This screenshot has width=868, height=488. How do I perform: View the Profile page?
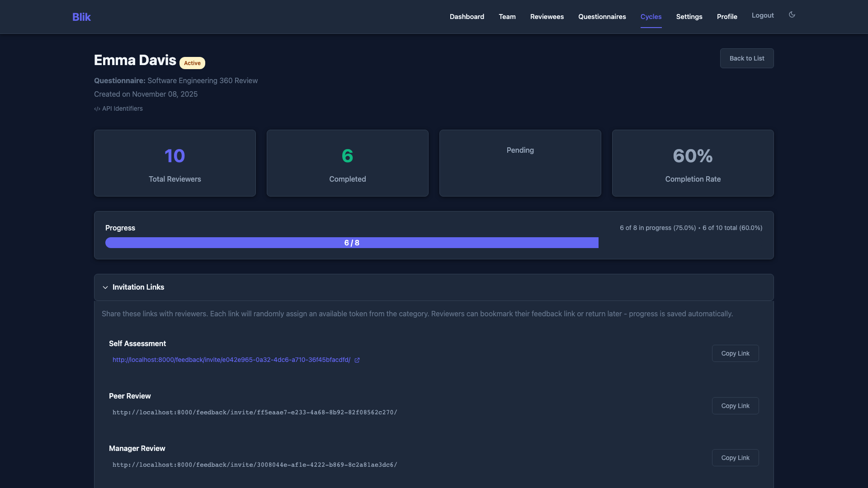coord(727,17)
